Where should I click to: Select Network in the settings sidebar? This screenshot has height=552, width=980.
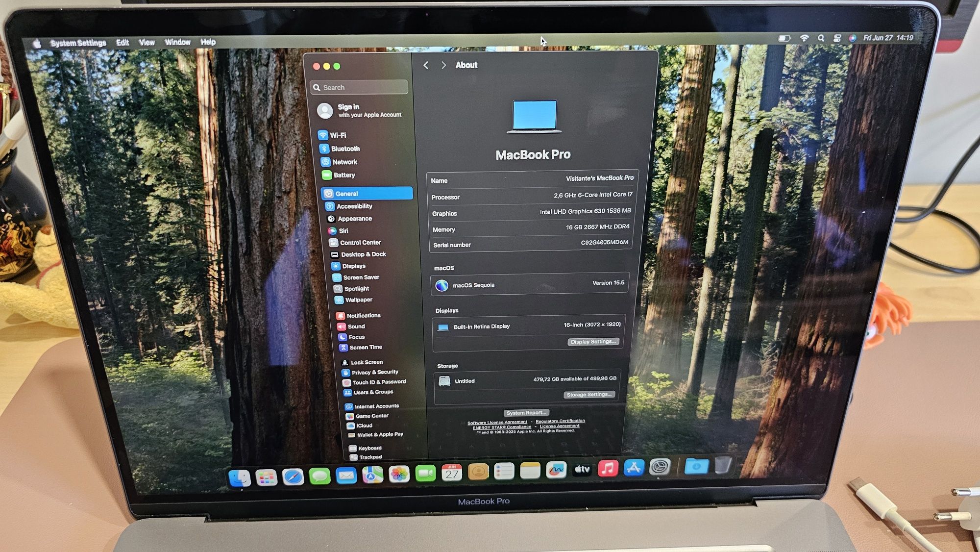[x=339, y=162]
